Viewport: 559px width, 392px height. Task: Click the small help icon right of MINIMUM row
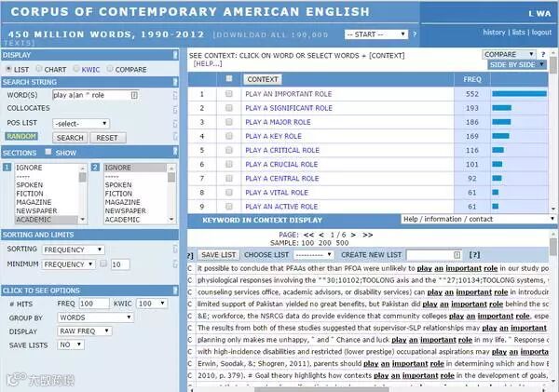175,264
